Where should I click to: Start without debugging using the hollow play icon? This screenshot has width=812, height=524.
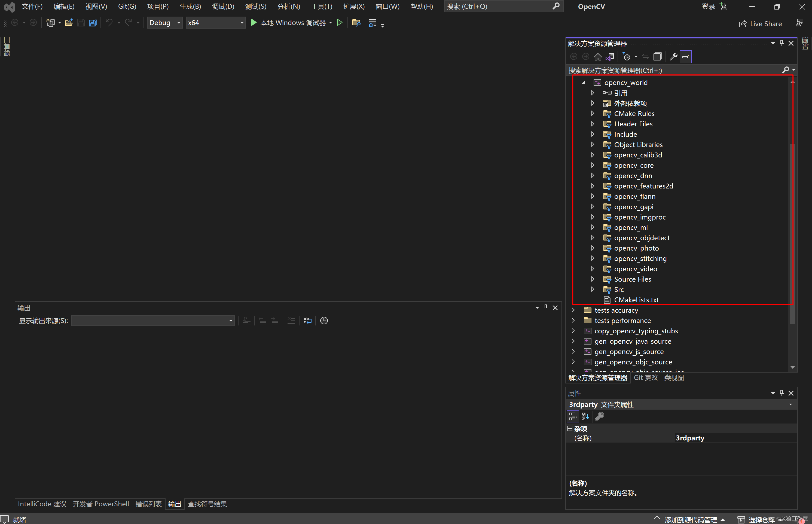click(x=339, y=22)
